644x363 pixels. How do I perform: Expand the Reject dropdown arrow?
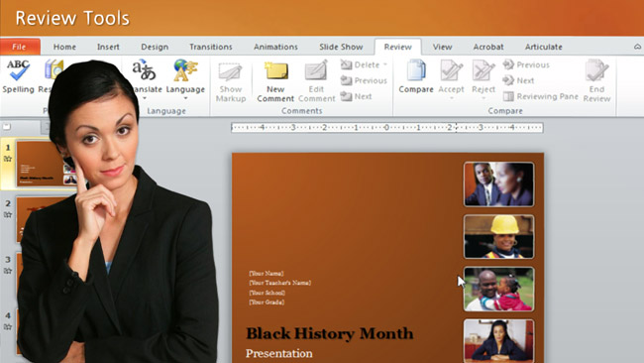coord(483,98)
